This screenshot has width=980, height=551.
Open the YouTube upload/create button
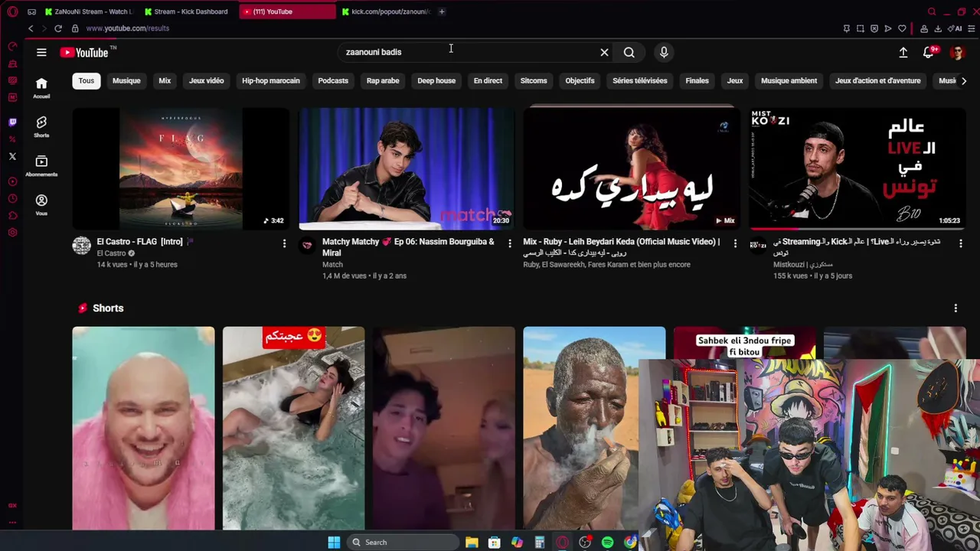tap(903, 52)
